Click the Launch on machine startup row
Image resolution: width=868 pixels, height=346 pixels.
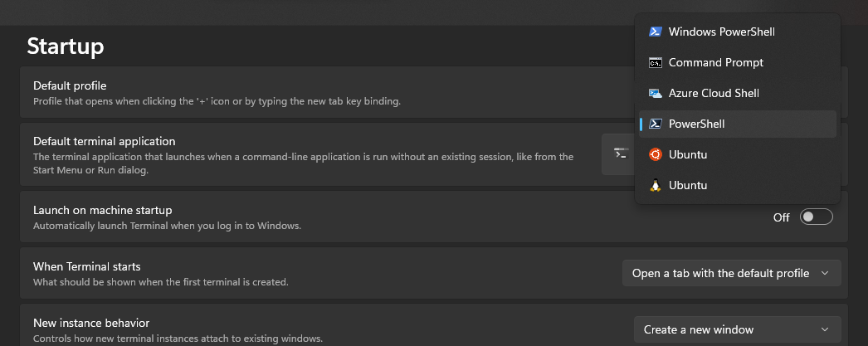click(433, 217)
